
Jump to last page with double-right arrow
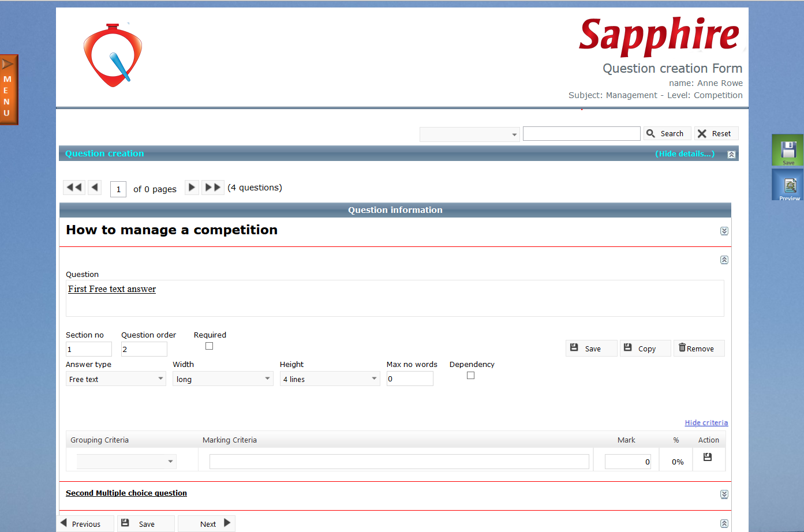tap(212, 188)
